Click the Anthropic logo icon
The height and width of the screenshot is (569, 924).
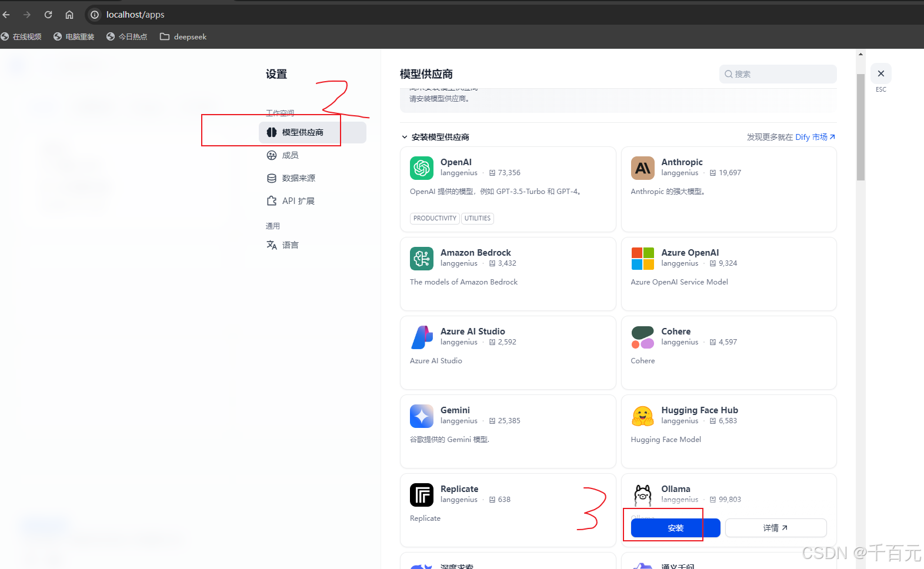tap(643, 168)
